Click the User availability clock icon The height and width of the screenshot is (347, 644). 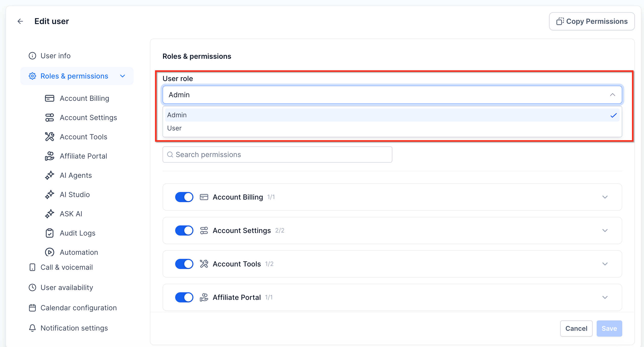pyautogui.click(x=32, y=287)
